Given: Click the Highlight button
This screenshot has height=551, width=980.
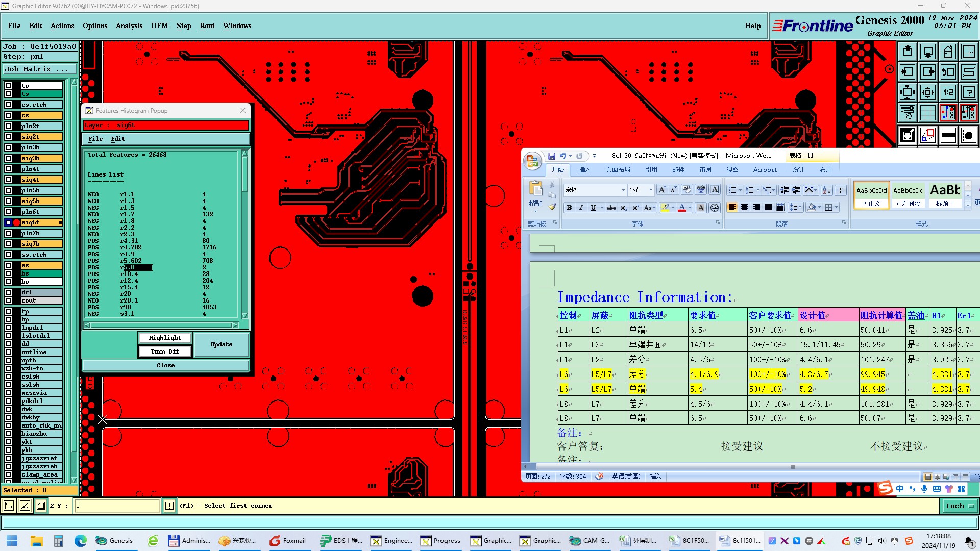Looking at the screenshot, I should pos(165,338).
